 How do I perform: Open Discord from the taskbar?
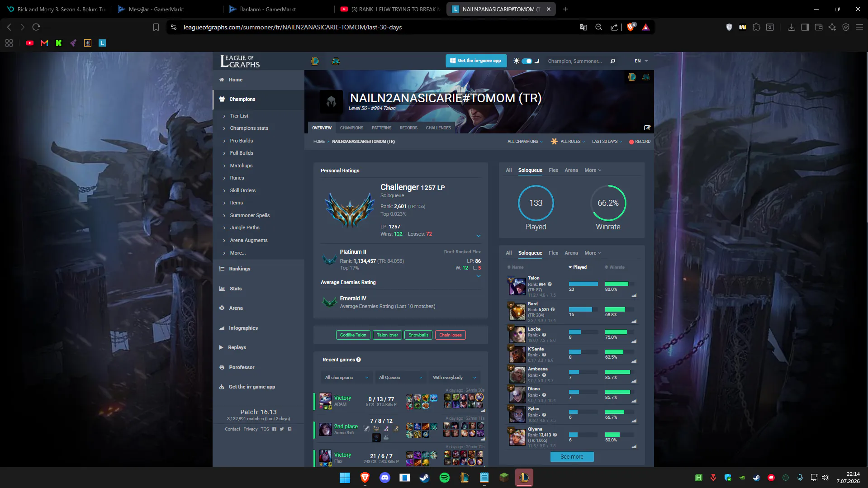click(x=385, y=478)
